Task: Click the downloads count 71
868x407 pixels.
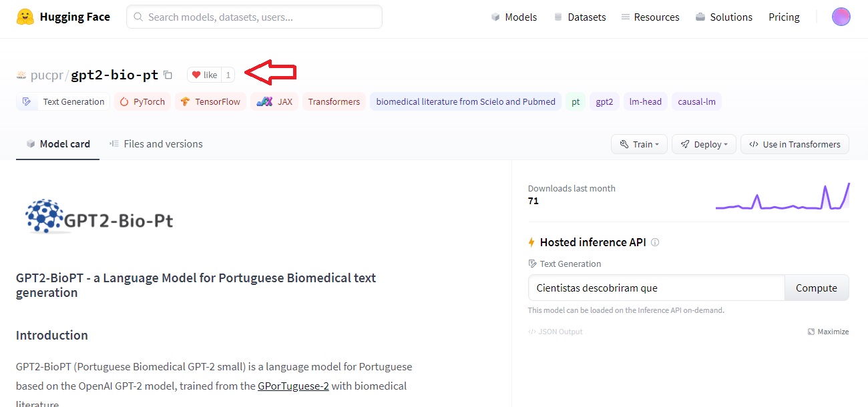Action: coord(533,201)
